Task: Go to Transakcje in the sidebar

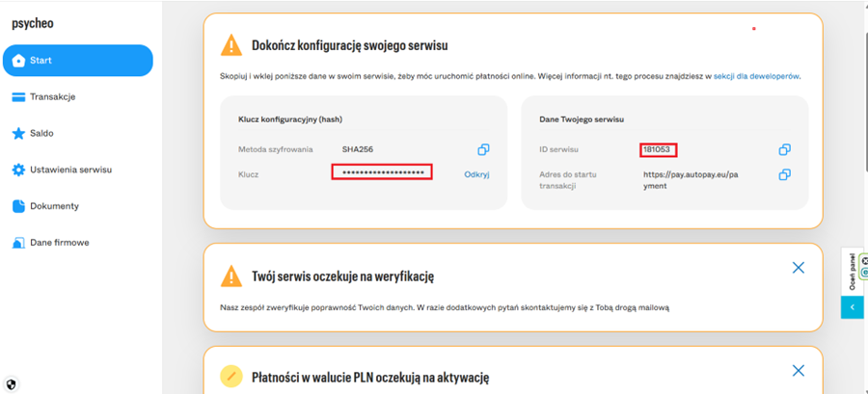Action: coord(52,97)
